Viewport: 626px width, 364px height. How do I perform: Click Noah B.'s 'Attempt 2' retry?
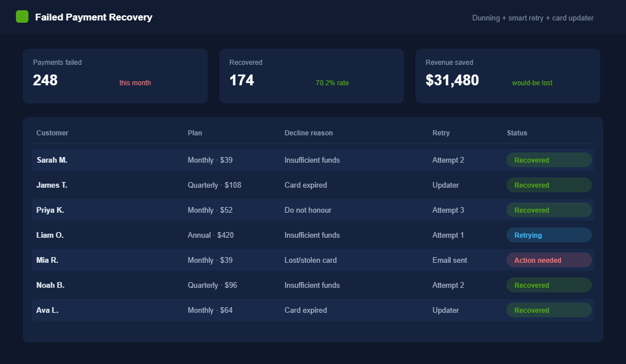(x=448, y=286)
